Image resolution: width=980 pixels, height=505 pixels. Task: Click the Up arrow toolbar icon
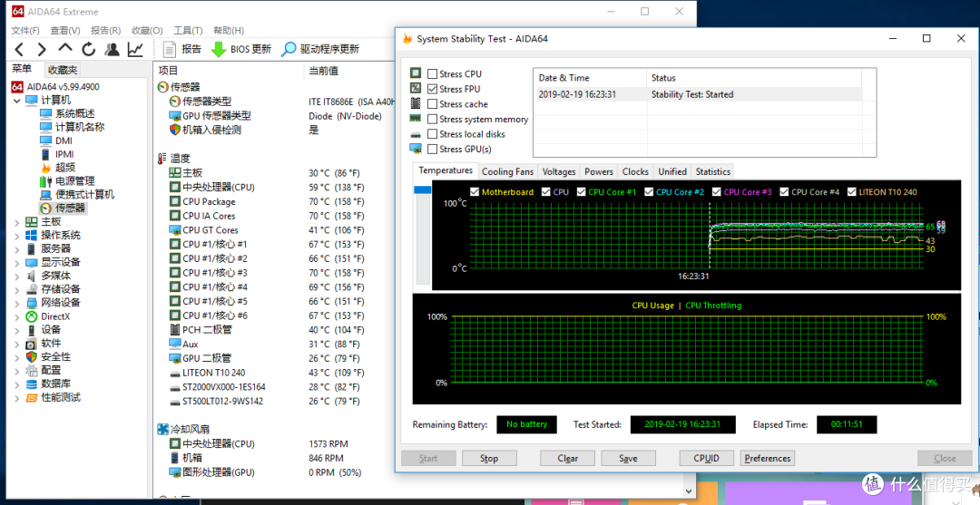(x=65, y=48)
